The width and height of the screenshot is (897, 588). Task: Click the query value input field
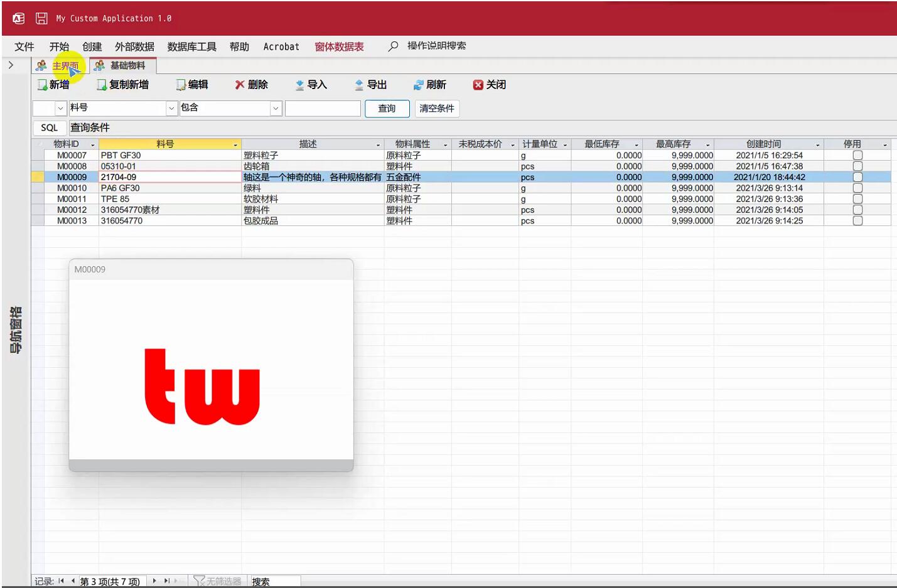click(x=323, y=109)
